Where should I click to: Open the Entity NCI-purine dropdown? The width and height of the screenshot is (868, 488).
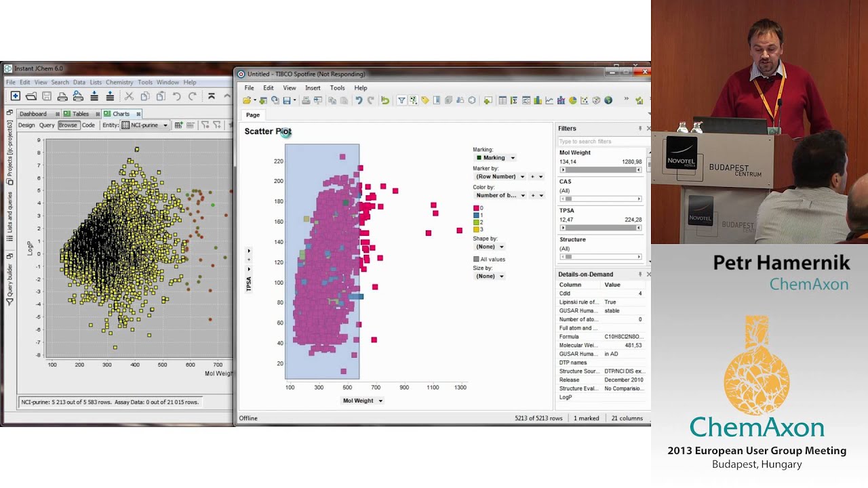point(145,125)
